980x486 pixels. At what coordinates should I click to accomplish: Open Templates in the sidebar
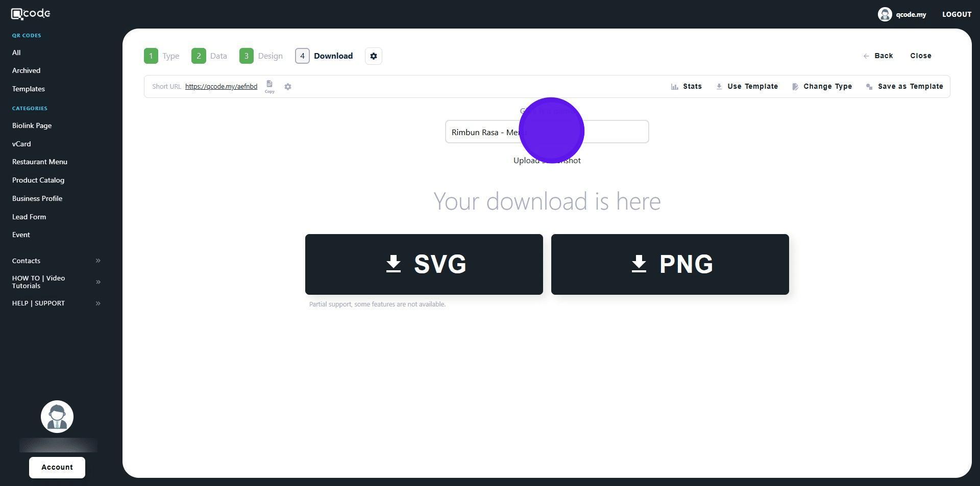tap(29, 89)
